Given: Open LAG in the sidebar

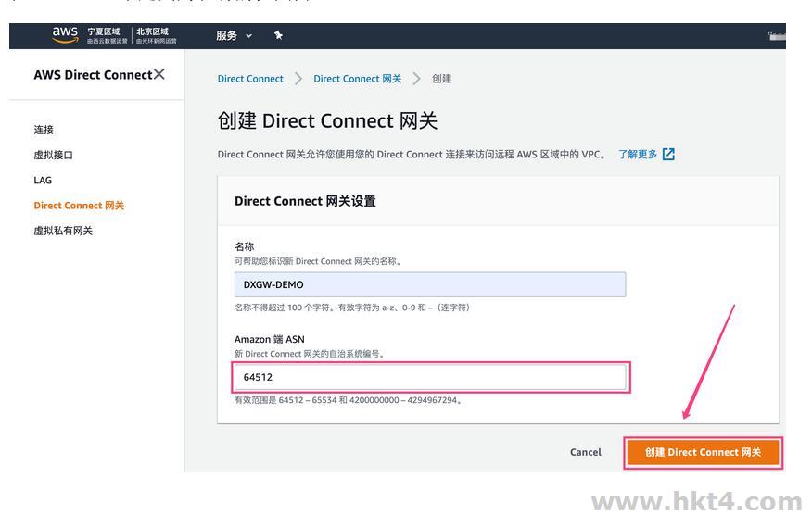Looking at the screenshot, I should point(43,180).
